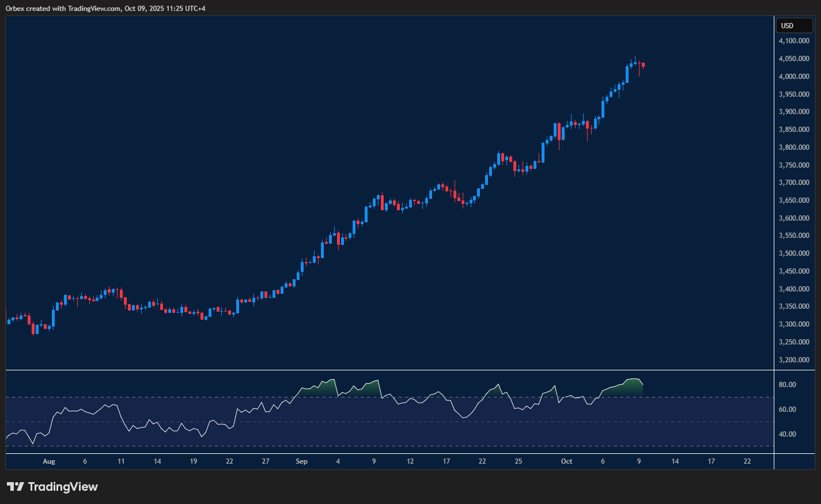Click the 3,750.000 price scale label
The image size is (821, 504).
pyautogui.click(x=794, y=165)
